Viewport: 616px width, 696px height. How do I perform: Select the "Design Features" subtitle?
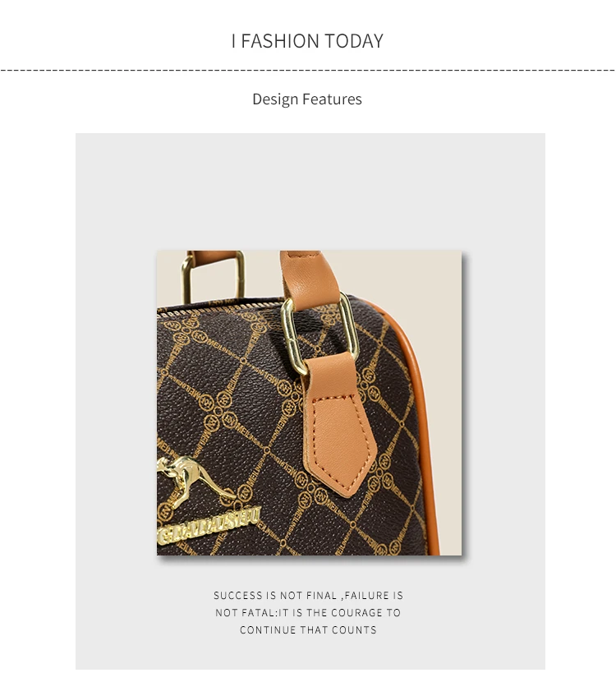click(307, 99)
